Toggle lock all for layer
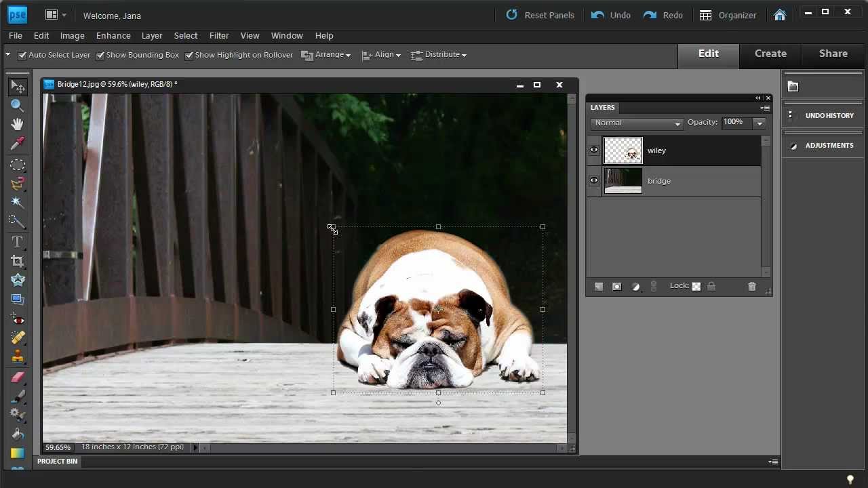Screen dimensions: 868x488 click(711, 286)
